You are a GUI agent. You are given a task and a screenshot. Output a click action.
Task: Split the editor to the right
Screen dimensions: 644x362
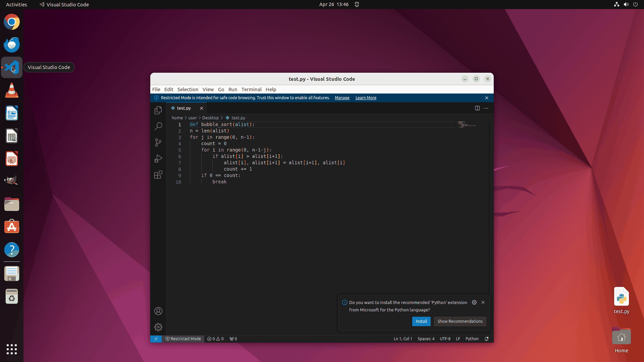click(x=477, y=108)
